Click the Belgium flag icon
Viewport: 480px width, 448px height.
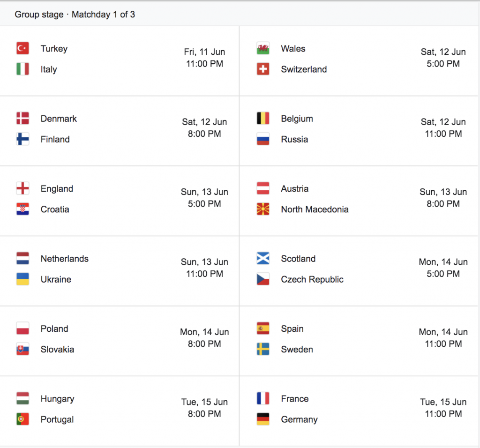point(263,119)
